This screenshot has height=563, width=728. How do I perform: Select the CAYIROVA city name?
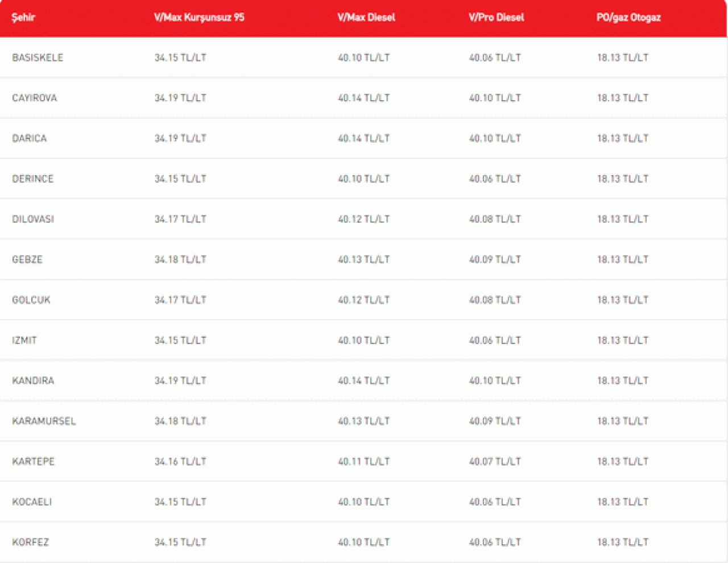click(x=35, y=98)
